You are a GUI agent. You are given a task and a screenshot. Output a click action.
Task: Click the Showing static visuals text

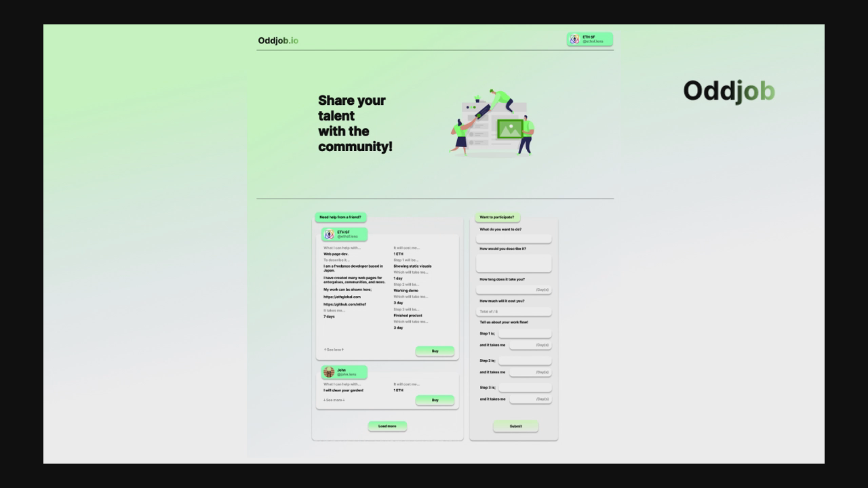(412, 266)
